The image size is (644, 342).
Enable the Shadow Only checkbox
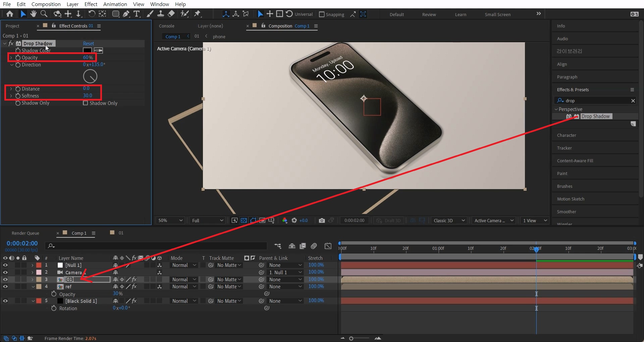pos(86,103)
